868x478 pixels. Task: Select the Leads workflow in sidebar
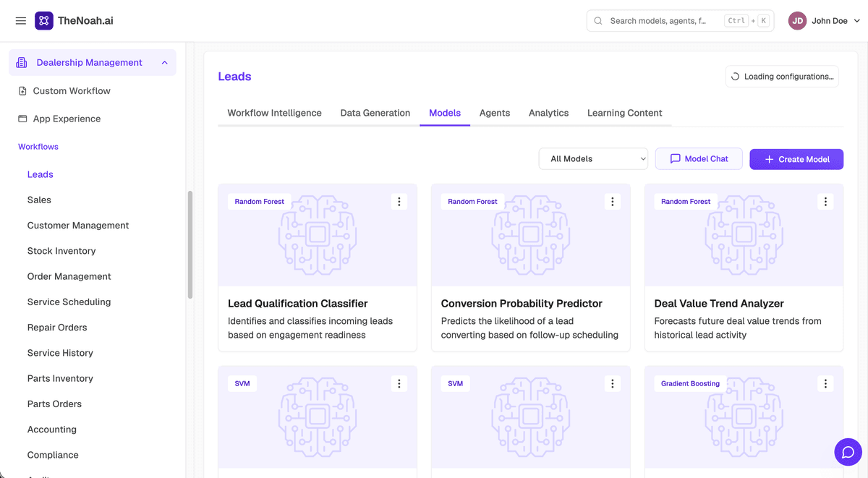(41, 174)
